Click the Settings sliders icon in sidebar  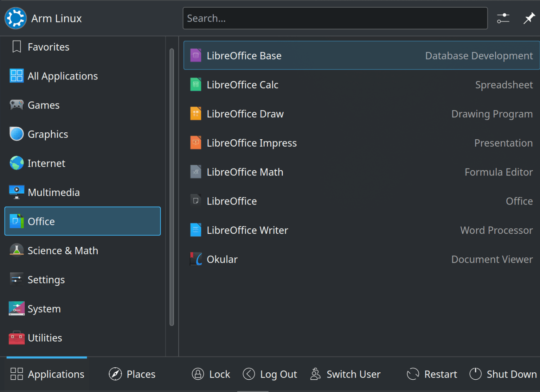[x=17, y=279]
